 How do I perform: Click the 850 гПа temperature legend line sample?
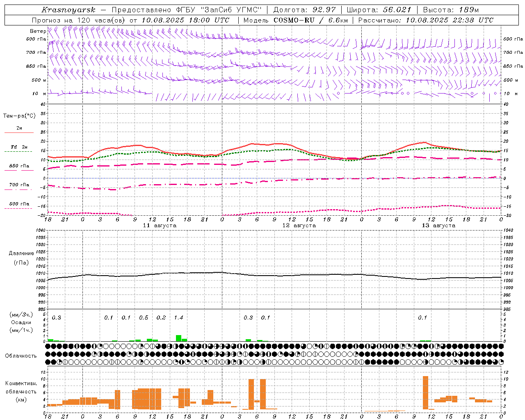[x=19, y=170]
